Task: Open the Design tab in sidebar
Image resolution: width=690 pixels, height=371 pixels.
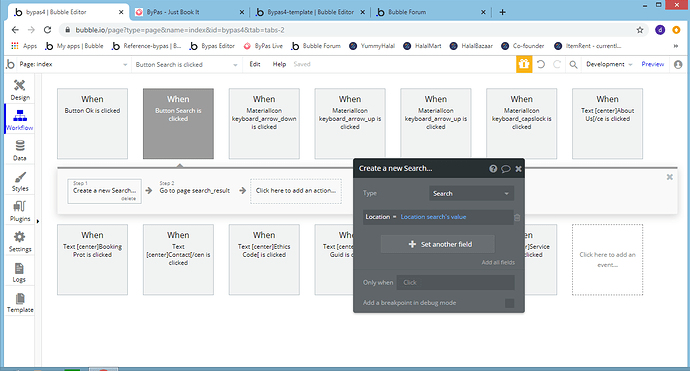Action: [x=20, y=90]
